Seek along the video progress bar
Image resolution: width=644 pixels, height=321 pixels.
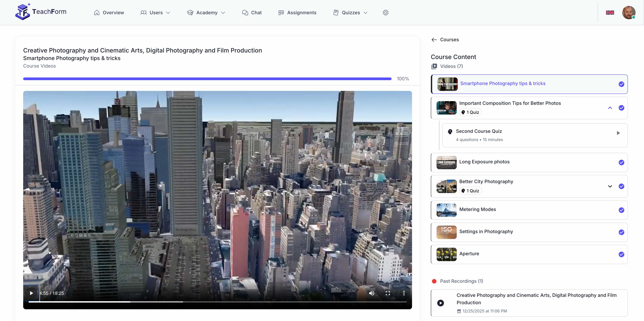pos(218,302)
